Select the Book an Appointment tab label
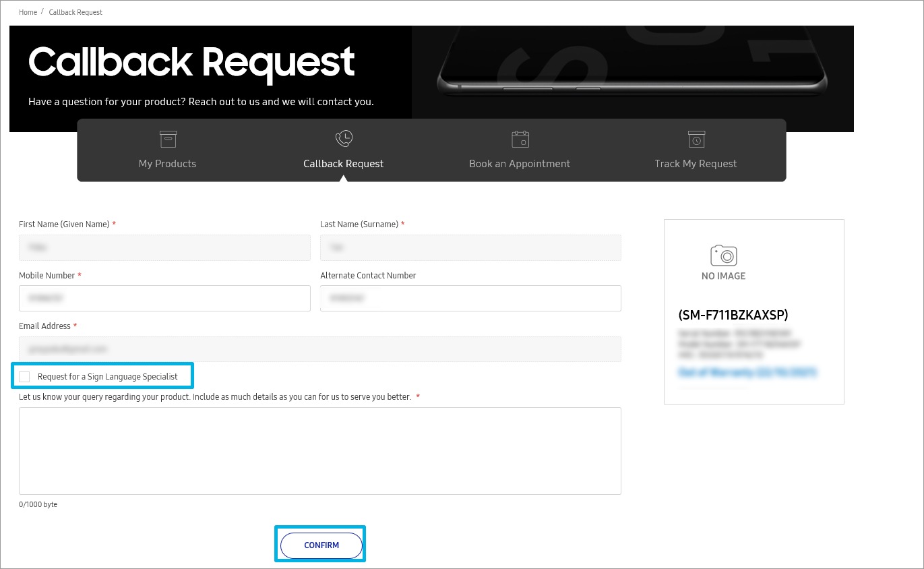 [520, 164]
